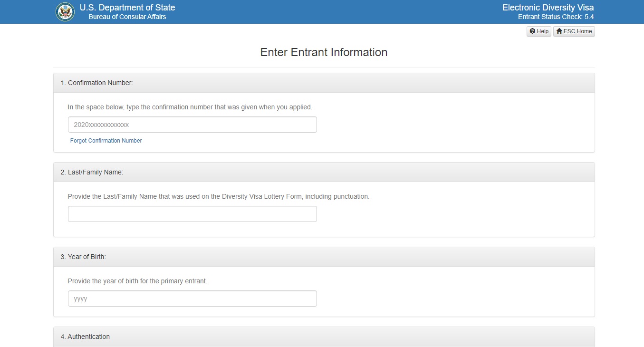Open the Help button
This screenshot has height=347, width=644.
coord(539,31)
